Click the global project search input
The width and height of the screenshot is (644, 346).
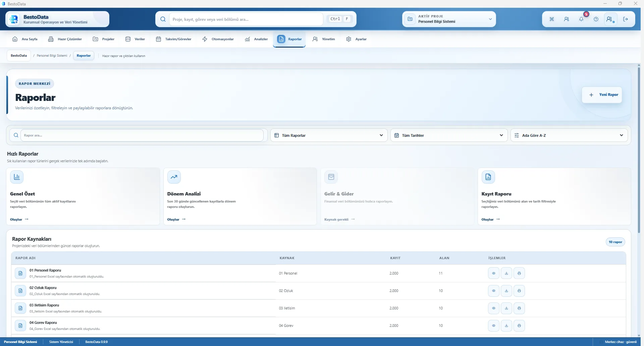point(246,19)
